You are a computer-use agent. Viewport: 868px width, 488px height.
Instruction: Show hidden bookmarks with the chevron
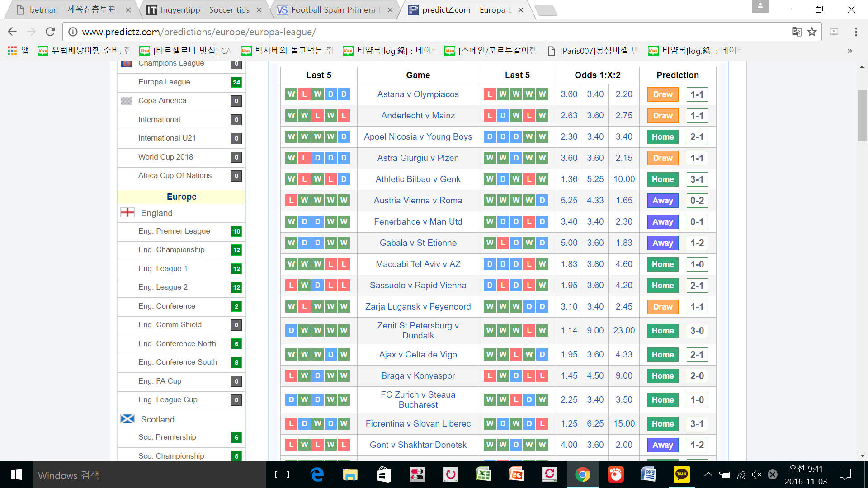click(850, 51)
